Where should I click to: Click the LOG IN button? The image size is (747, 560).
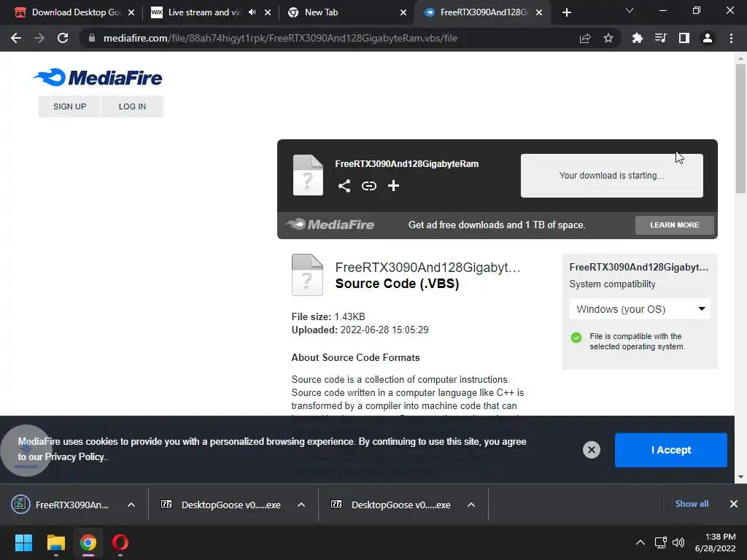[x=133, y=106]
